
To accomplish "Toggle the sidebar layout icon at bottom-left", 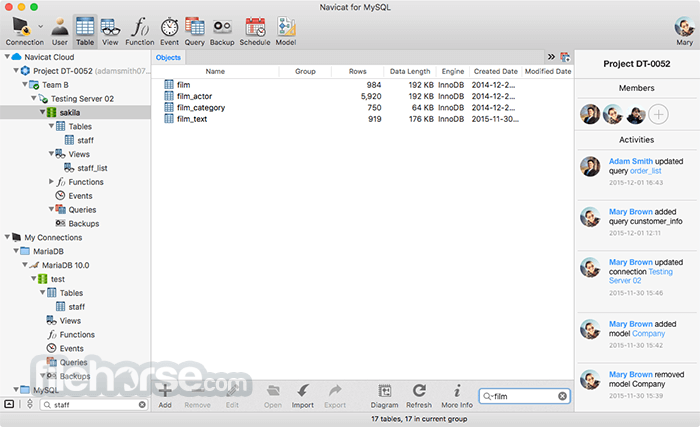I will 9,404.
